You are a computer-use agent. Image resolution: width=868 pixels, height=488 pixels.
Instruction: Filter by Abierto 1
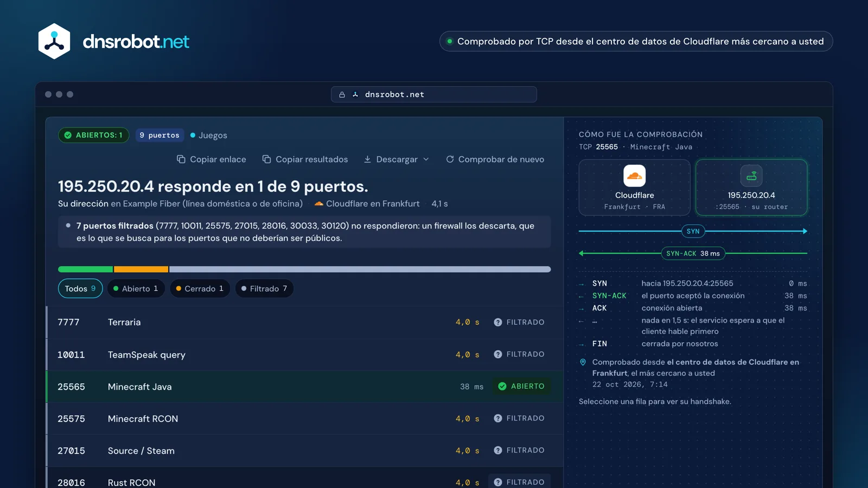(136, 288)
